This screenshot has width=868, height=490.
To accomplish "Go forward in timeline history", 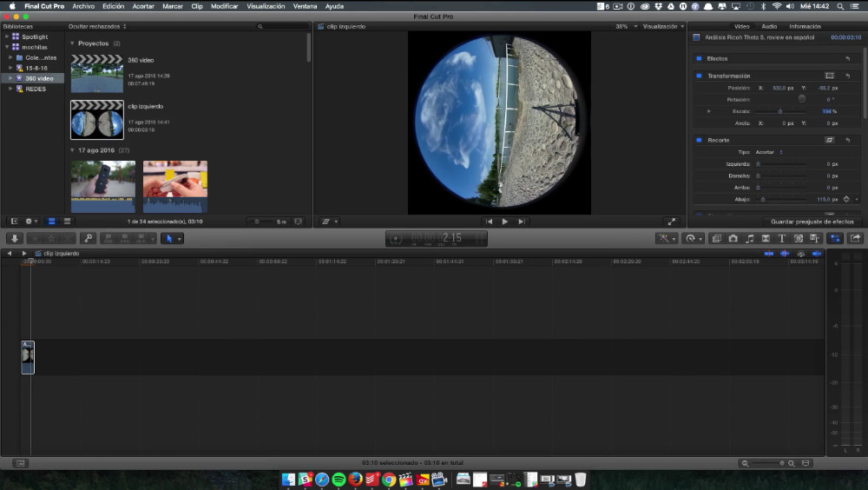I will [23, 254].
